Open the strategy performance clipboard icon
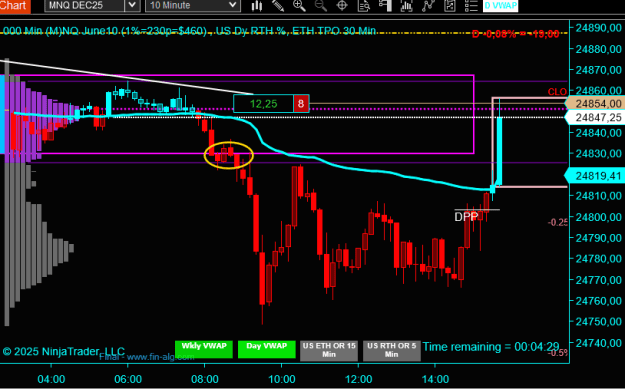 click(450, 6)
